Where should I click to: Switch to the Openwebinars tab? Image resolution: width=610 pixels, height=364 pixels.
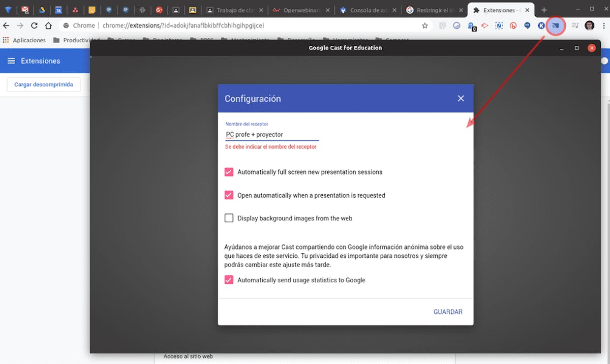[x=300, y=10]
